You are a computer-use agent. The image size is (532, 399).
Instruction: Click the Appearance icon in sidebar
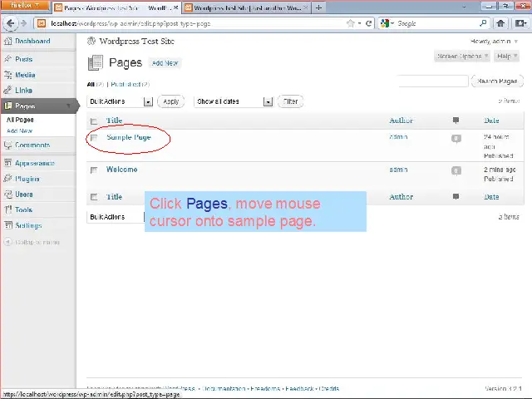[x=7, y=163]
